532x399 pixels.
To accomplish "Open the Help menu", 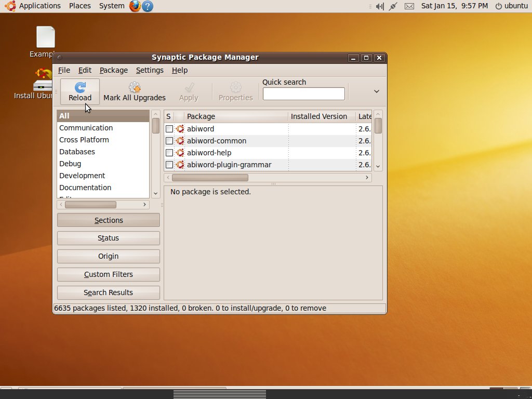I will click(179, 70).
